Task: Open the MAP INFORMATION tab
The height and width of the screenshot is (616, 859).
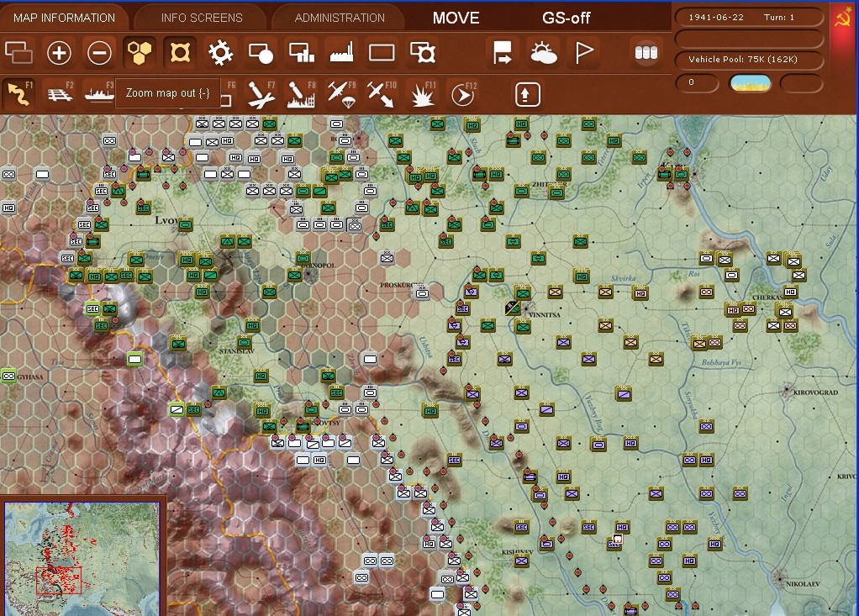Action: [x=64, y=18]
